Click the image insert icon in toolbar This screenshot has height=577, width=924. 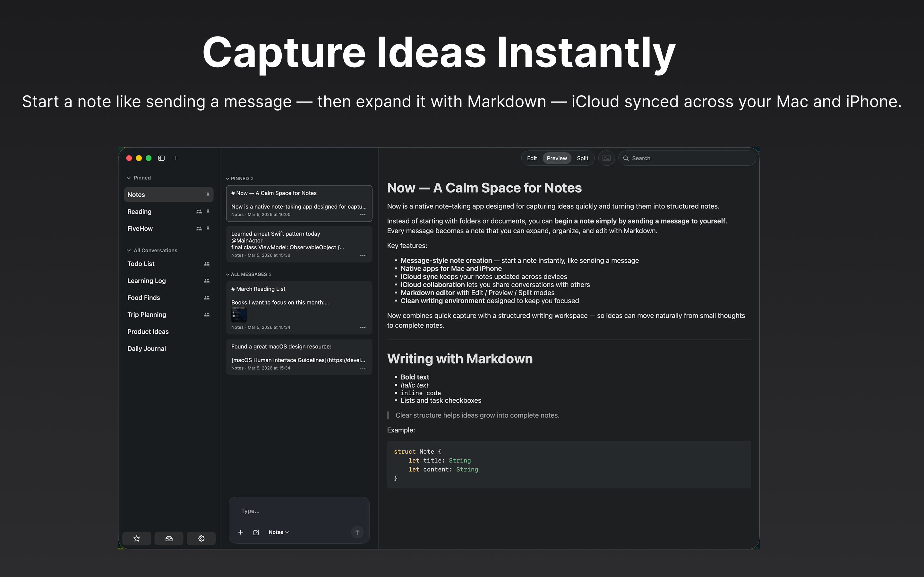[x=606, y=158]
